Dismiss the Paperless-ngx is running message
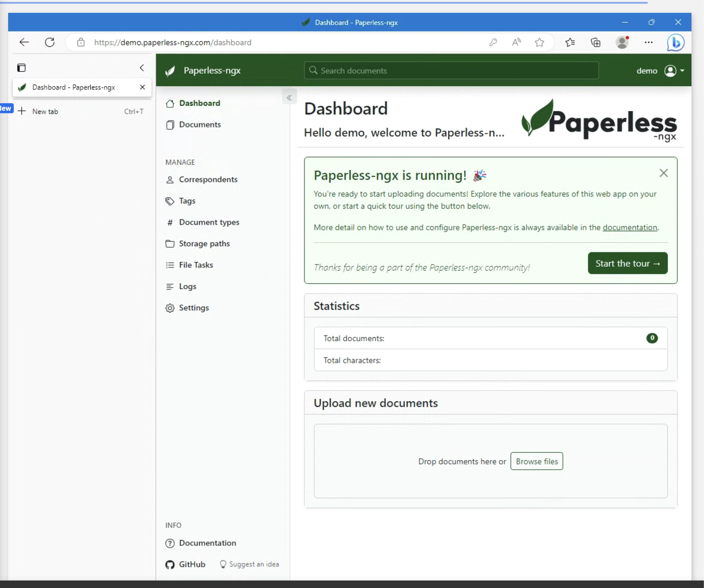704x588 pixels. (663, 173)
